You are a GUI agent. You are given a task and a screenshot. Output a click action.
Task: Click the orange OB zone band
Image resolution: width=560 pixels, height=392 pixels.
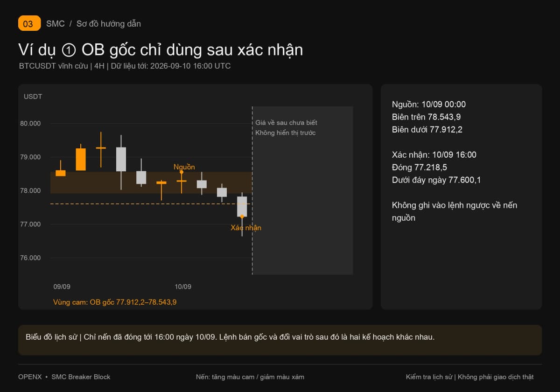tap(151, 182)
